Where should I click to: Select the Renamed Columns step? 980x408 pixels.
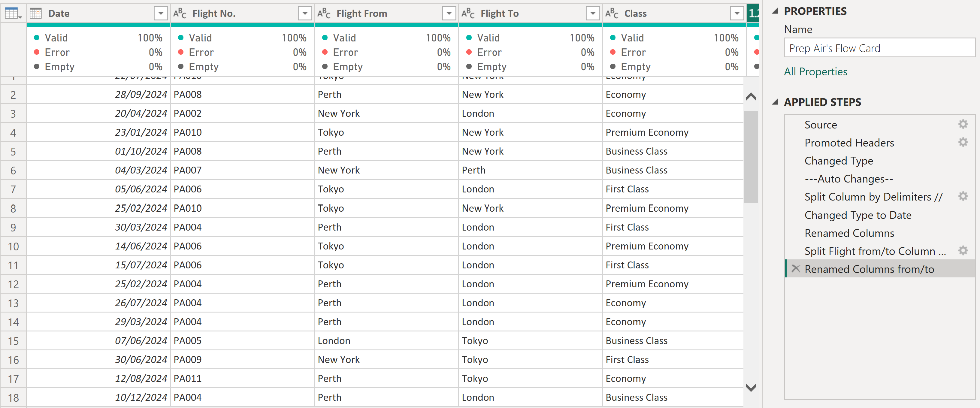pos(849,233)
